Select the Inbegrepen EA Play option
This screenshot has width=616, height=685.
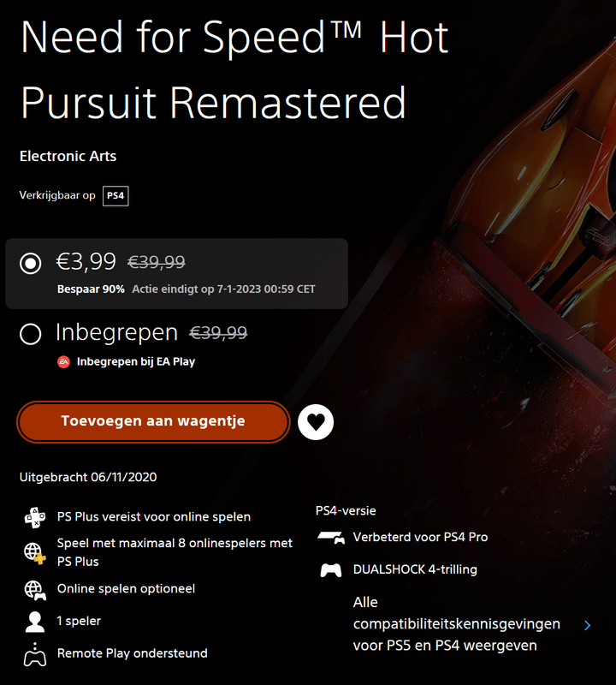pos(31,333)
